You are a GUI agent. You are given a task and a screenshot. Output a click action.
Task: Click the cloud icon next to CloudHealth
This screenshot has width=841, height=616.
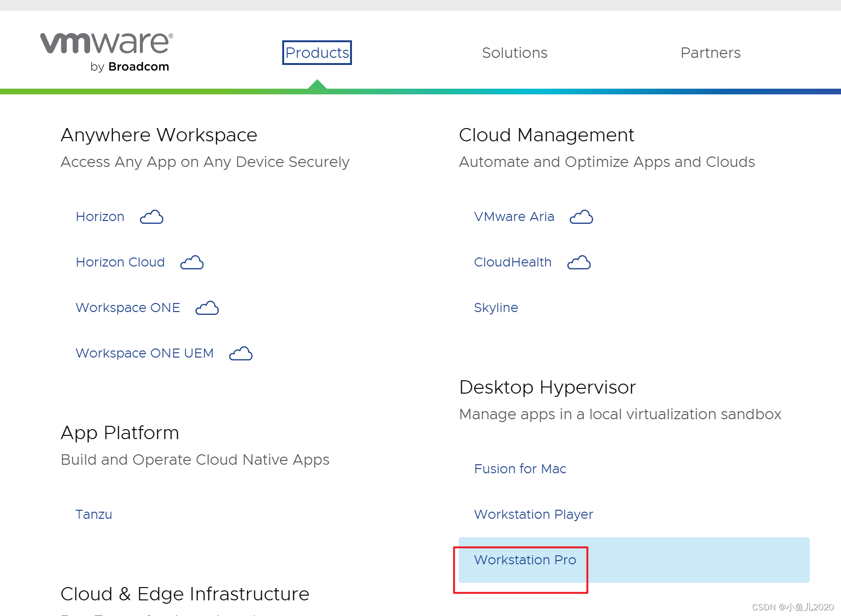579,262
